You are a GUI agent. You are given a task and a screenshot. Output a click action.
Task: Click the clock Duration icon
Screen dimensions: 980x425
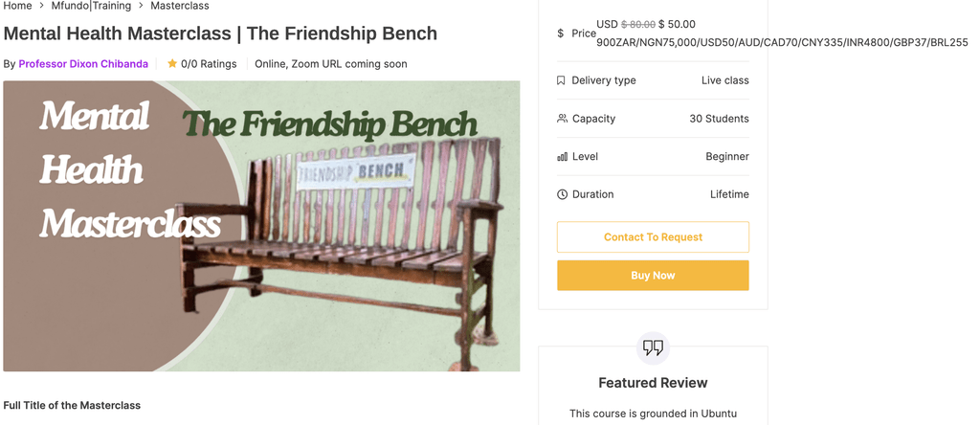coord(562,194)
